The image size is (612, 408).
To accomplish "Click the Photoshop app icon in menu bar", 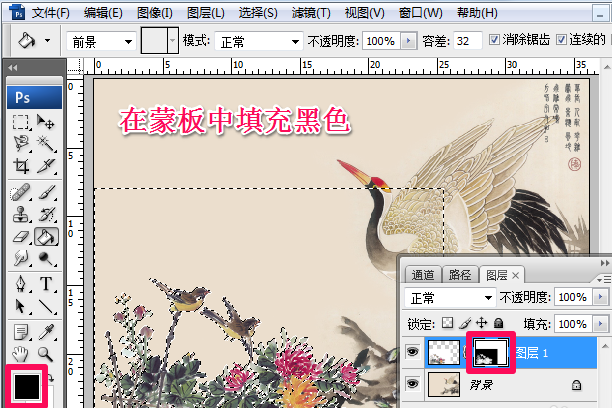I will point(17,12).
